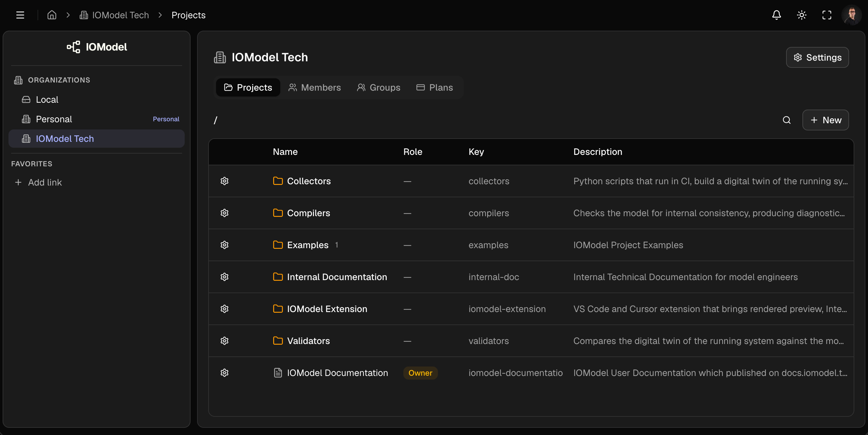Open settings gear for Internal Documentation row
The height and width of the screenshot is (435, 868).
click(225, 277)
